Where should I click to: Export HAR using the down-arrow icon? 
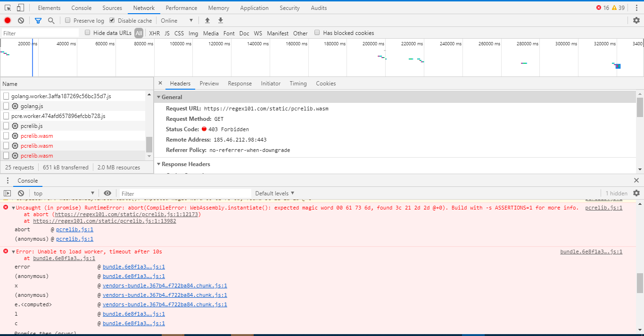point(220,20)
